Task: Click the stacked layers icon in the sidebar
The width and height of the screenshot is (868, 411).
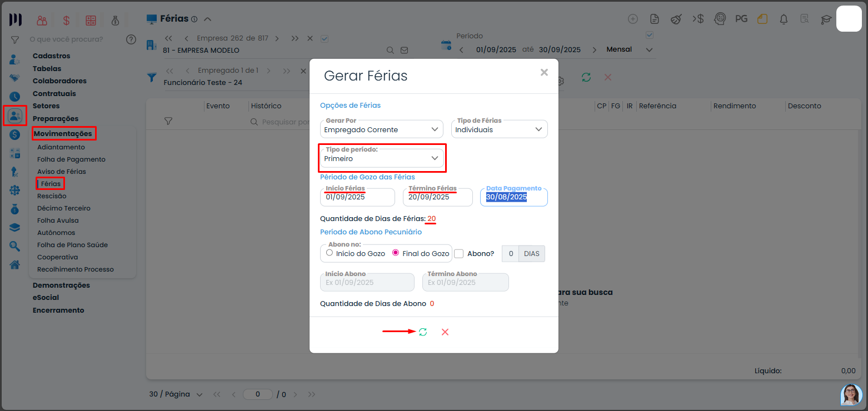Action: pos(15,228)
